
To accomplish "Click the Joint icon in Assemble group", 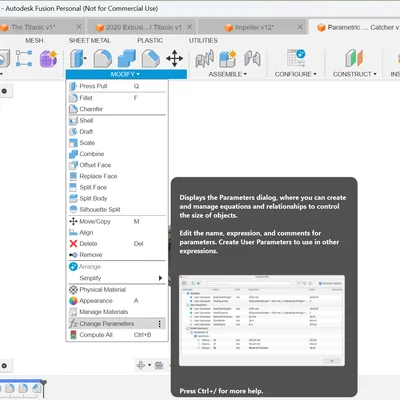I will (x=204, y=58).
